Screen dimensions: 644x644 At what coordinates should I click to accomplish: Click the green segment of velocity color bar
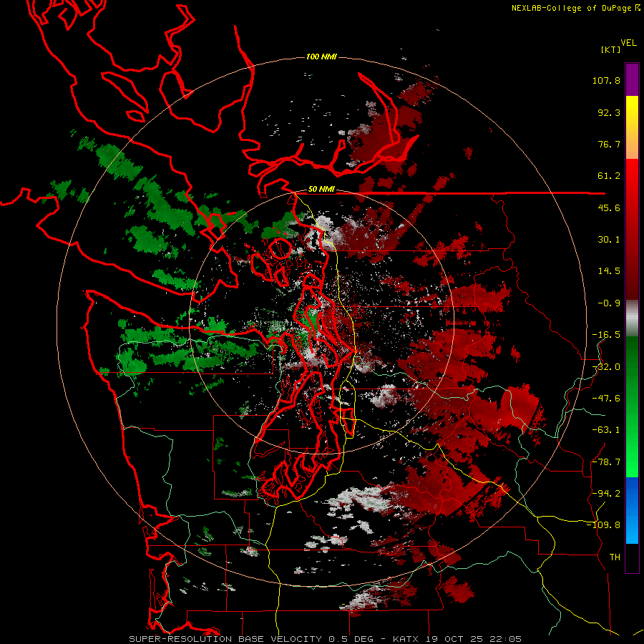(632, 406)
